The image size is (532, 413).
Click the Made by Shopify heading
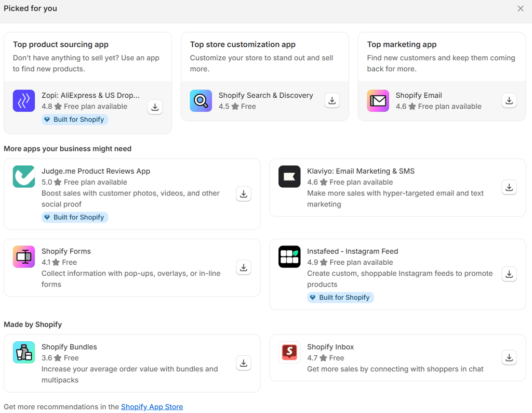[33, 325]
